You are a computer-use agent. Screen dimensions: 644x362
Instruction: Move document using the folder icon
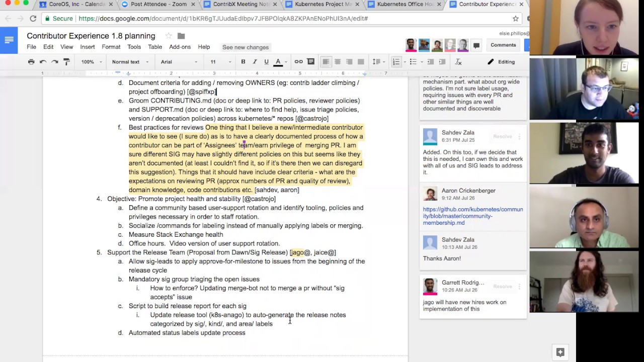point(181,36)
